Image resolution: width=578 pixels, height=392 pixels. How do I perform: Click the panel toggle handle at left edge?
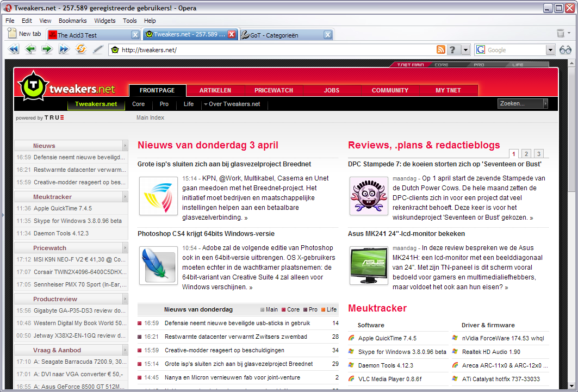click(2, 214)
